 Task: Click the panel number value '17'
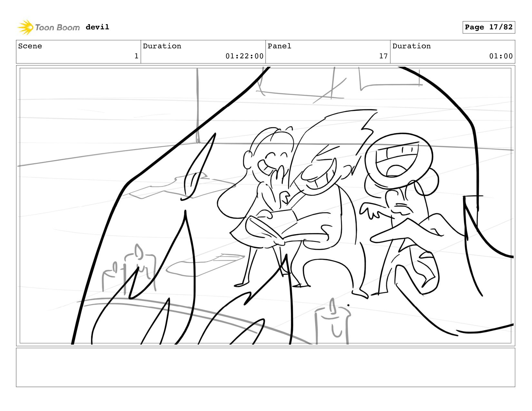click(x=383, y=56)
